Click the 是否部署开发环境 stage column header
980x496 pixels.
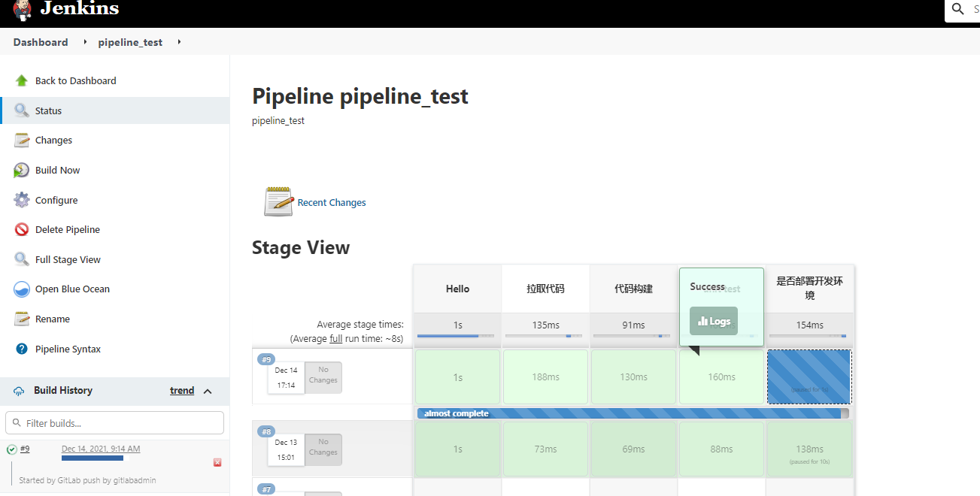[809, 289]
